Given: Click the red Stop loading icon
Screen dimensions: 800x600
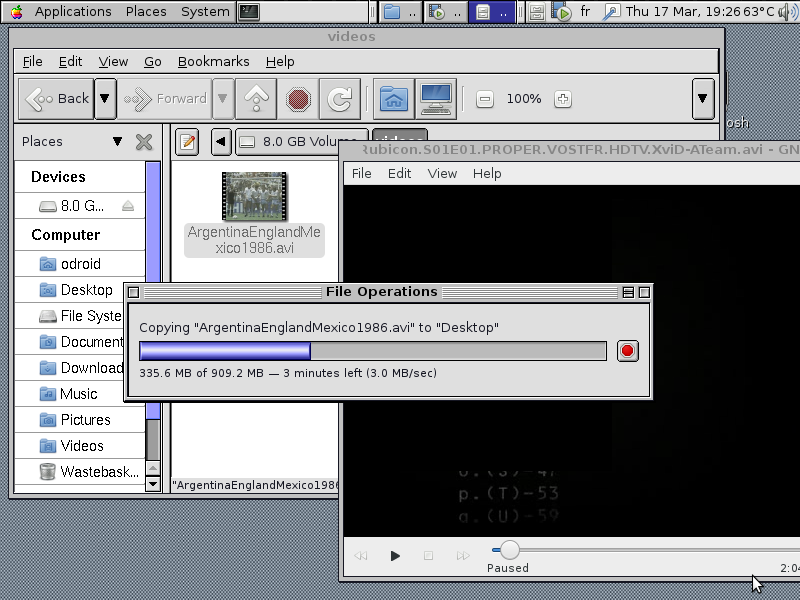Looking at the screenshot, I should (x=298, y=98).
